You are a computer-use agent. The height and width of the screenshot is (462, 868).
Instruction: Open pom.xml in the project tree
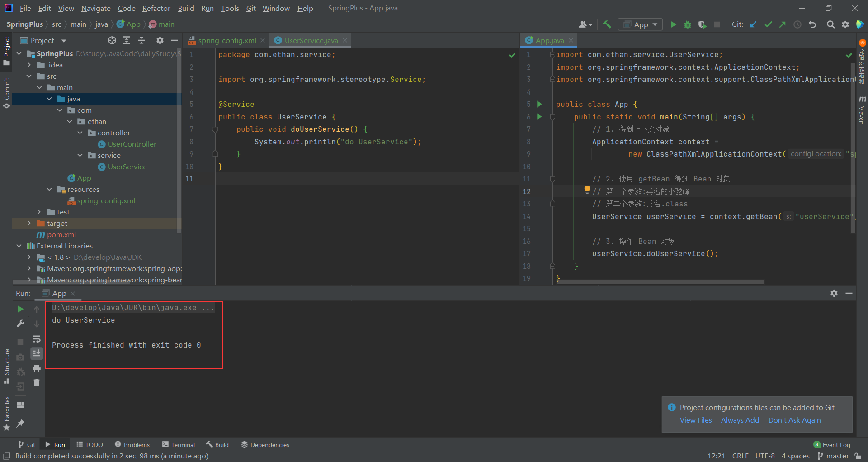[61, 234]
